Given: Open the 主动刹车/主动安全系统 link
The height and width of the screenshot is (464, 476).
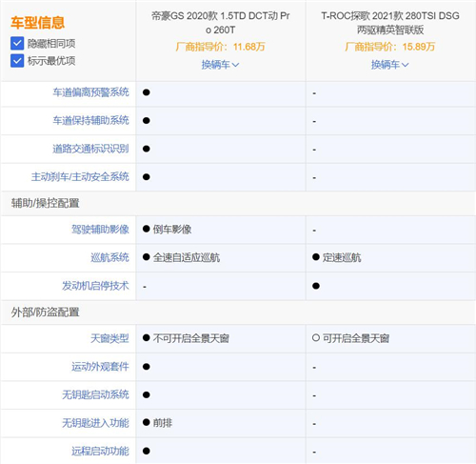Looking at the screenshot, I should click(x=80, y=176).
